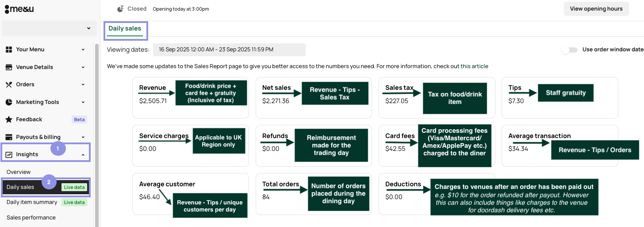This screenshot has width=644, height=227.
Task: Click the Payouts & billing card icon
Action: [8, 137]
